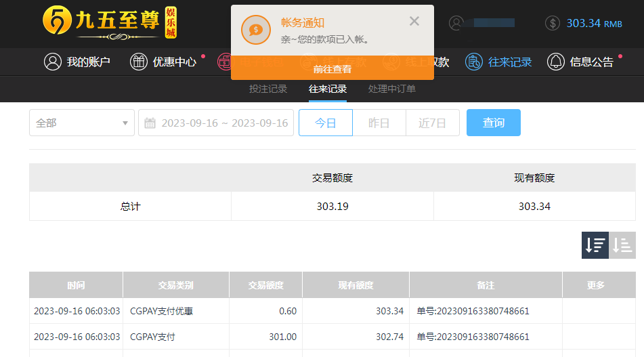Open 我的账户 menu label

88,62
